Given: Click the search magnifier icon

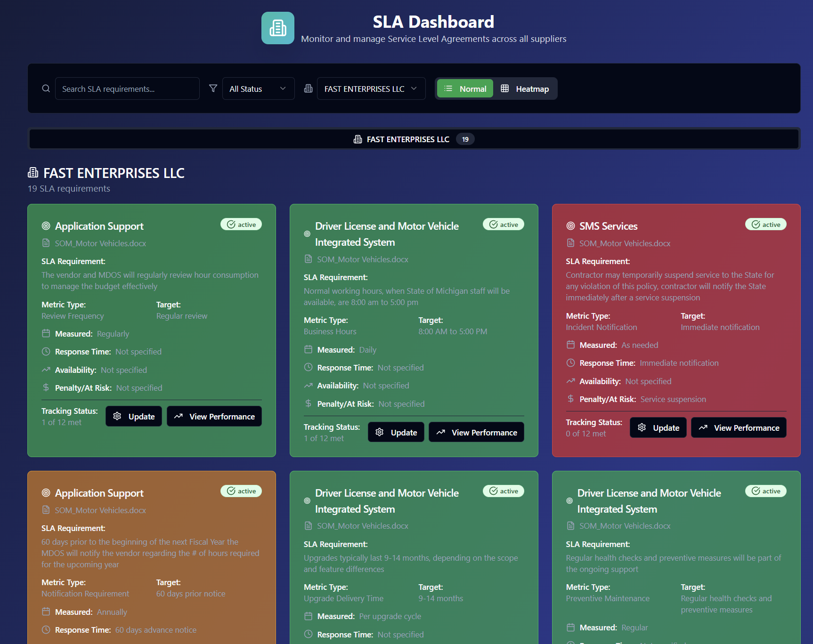Looking at the screenshot, I should pos(46,89).
